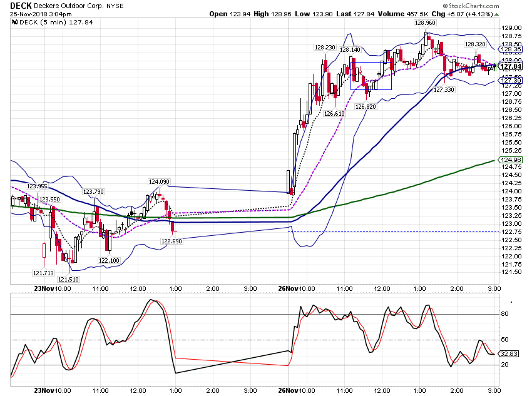This screenshot has width=532, height=396.
Task: Click the 122.100 low price label
Action: pyautogui.click(x=109, y=261)
